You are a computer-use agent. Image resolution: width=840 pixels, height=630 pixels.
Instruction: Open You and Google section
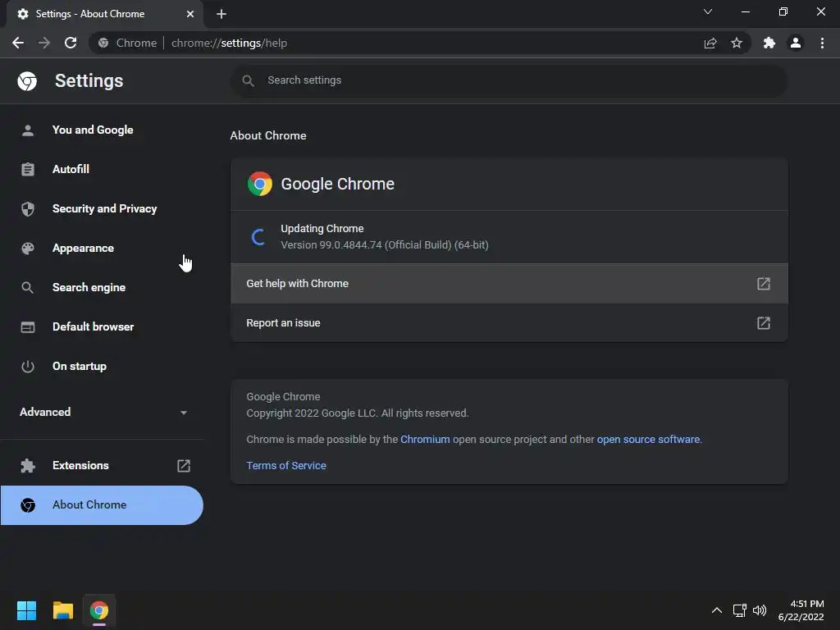[x=102, y=130]
